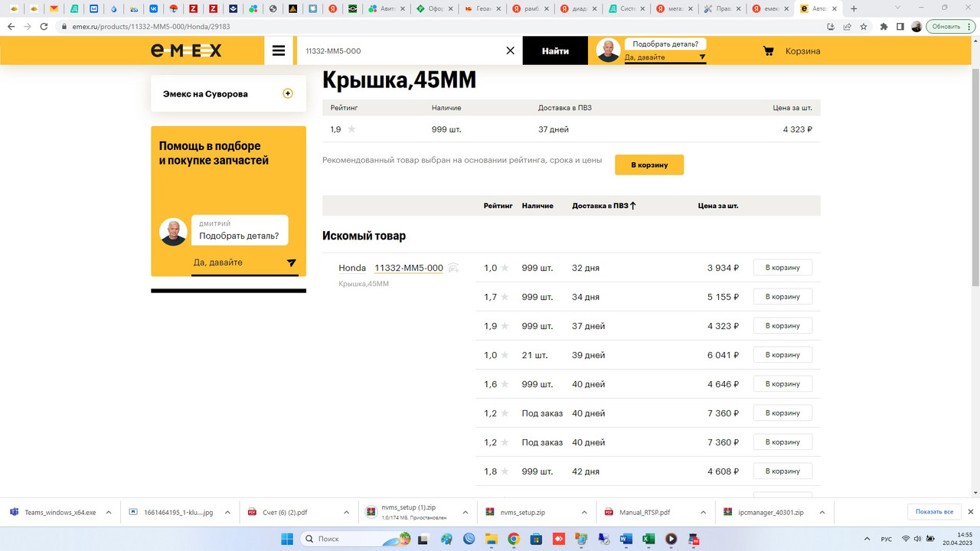Open AnyDesk from the taskbar
The height and width of the screenshot is (551, 980).
click(x=559, y=539)
